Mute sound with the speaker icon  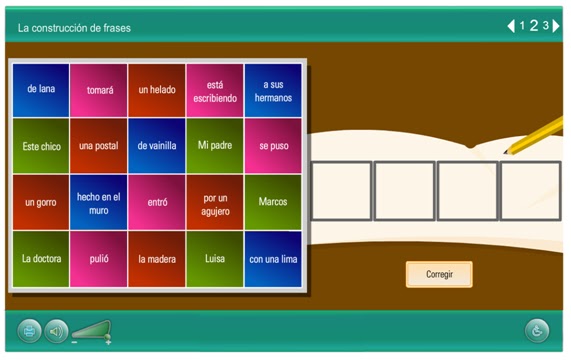(x=56, y=331)
